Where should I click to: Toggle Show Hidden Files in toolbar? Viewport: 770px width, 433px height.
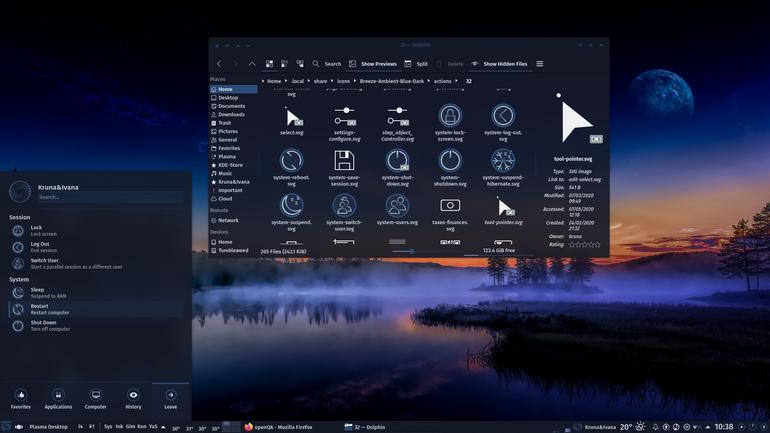tap(499, 64)
